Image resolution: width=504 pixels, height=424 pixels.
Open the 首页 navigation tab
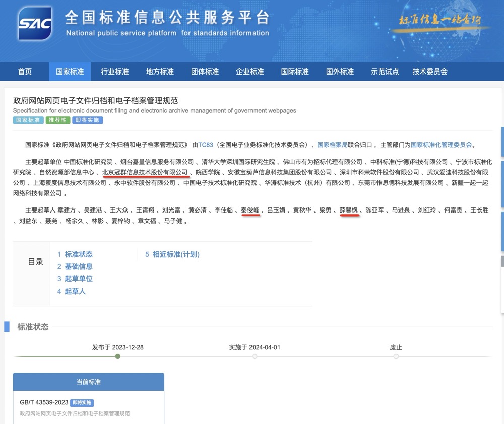(25, 72)
